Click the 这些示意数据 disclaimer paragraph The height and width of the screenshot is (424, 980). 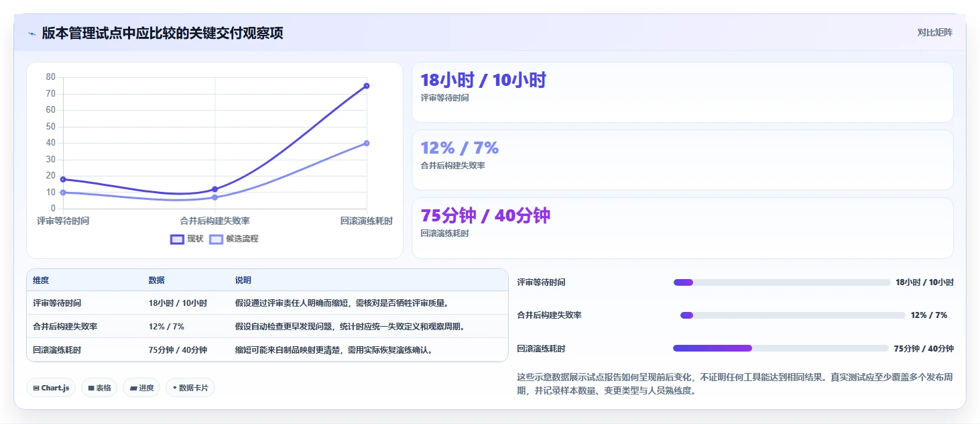point(735,384)
